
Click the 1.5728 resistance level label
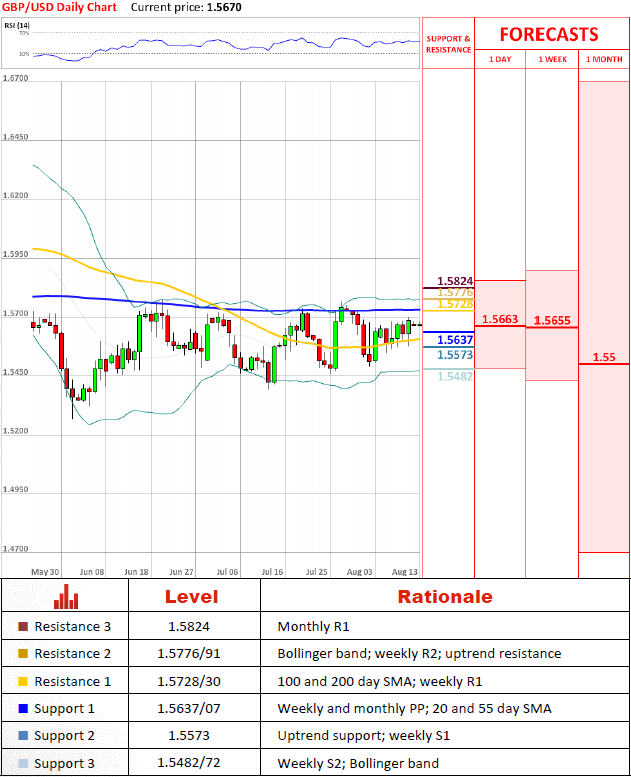(455, 304)
